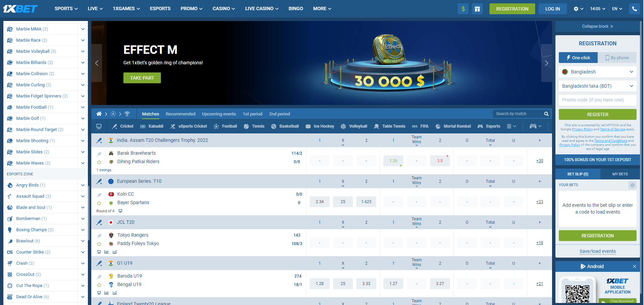Click REGISTER button in registration form
Image resolution: width=644 pixels, height=305 pixels.
pos(598,114)
